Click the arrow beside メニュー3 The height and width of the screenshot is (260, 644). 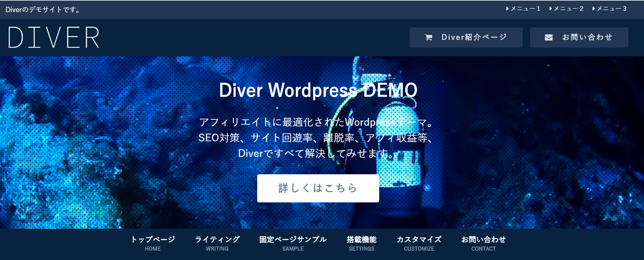coord(594,9)
